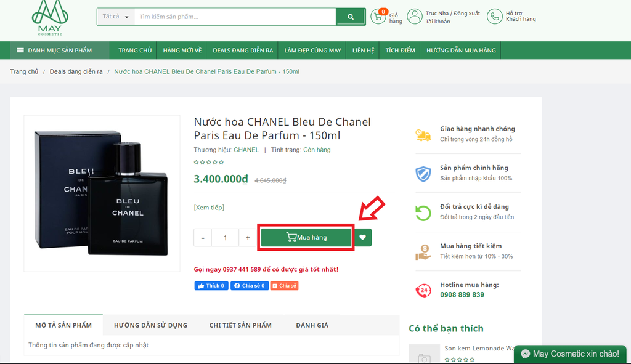Increase quantity with plus button
The image size is (631, 364).
click(248, 238)
